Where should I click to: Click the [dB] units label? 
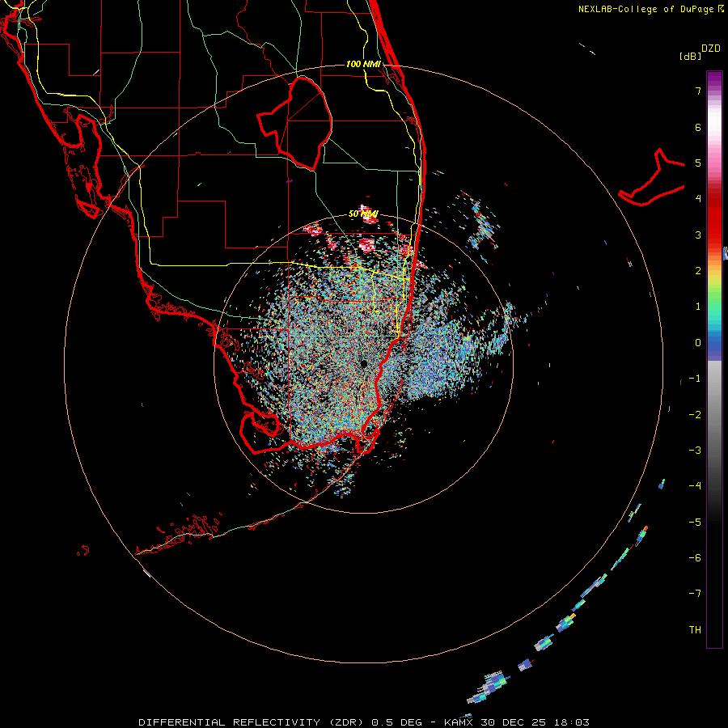(690, 56)
